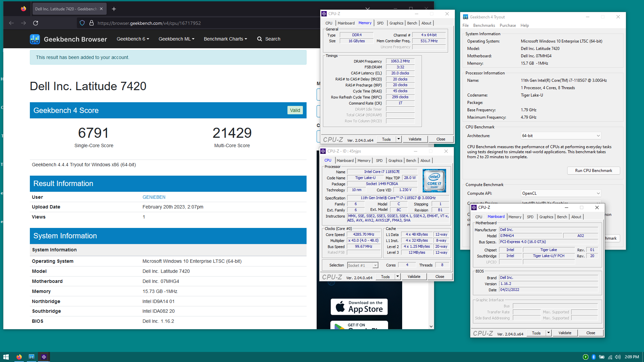
Task: Click the battery tray icon
Action: 602,357
